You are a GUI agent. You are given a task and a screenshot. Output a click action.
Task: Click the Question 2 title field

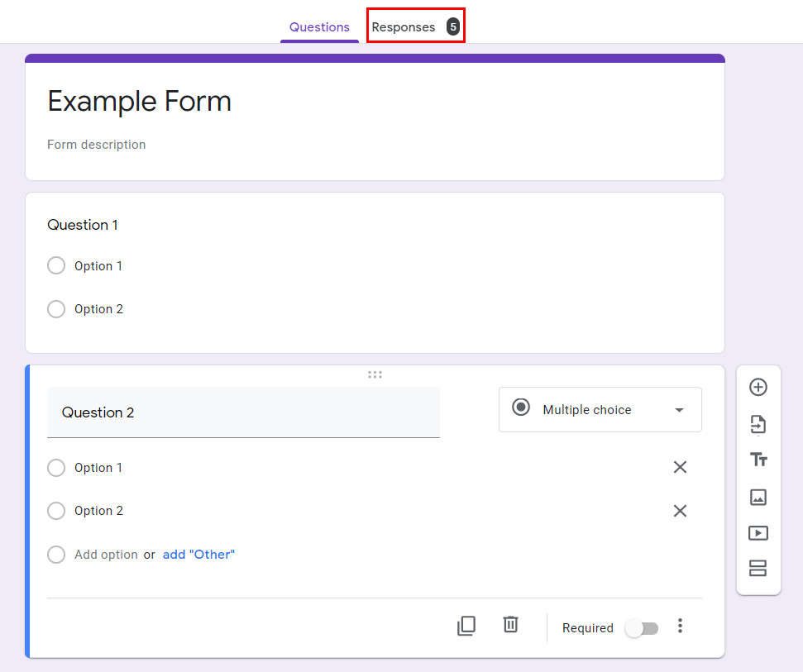click(243, 412)
